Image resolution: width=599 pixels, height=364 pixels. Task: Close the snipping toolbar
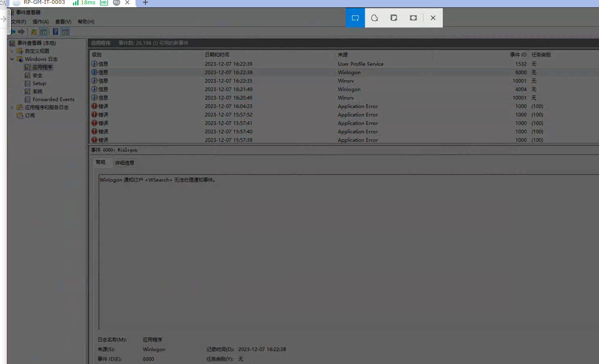pyautogui.click(x=433, y=18)
